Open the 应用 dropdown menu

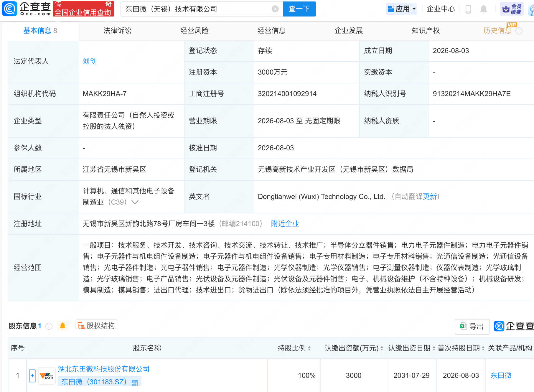(x=402, y=9)
